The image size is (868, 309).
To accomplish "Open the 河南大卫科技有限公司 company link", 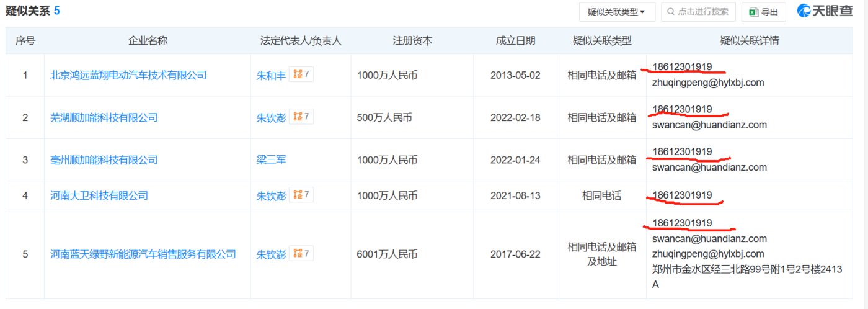I will click(x=99, y=195).
